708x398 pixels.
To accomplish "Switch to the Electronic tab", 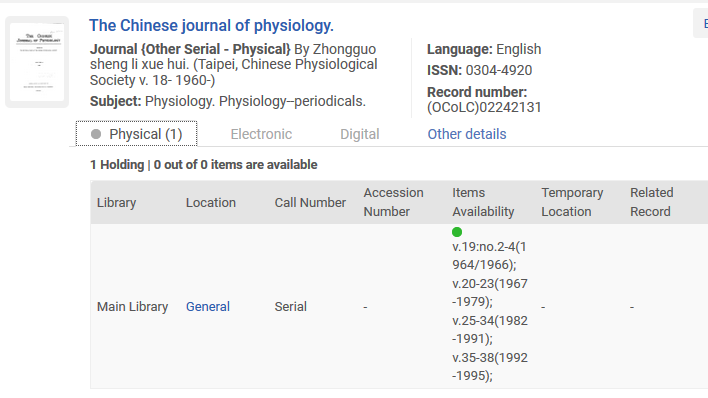I will pos(261,134).
